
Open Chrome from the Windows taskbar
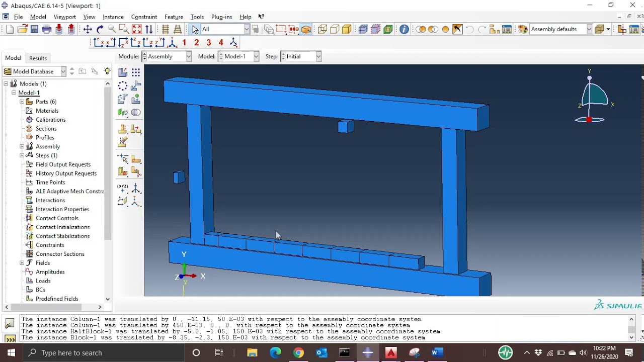pos(298,353)
